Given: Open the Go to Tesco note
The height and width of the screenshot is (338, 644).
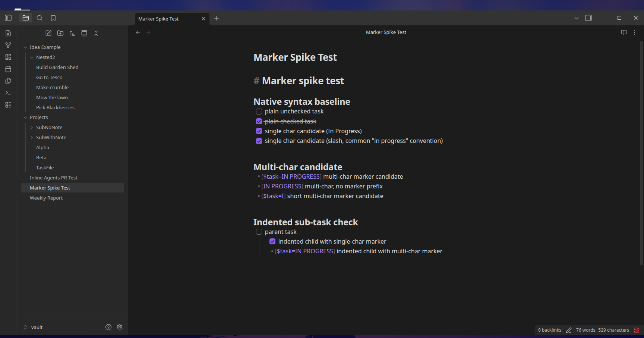Looking at the screenshot, I should click(x=49, y=77).
